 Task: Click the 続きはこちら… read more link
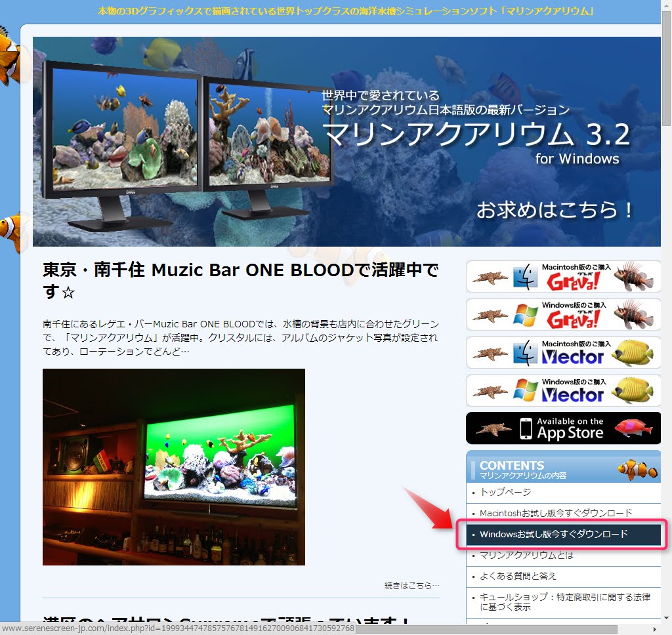pos(411,585)
